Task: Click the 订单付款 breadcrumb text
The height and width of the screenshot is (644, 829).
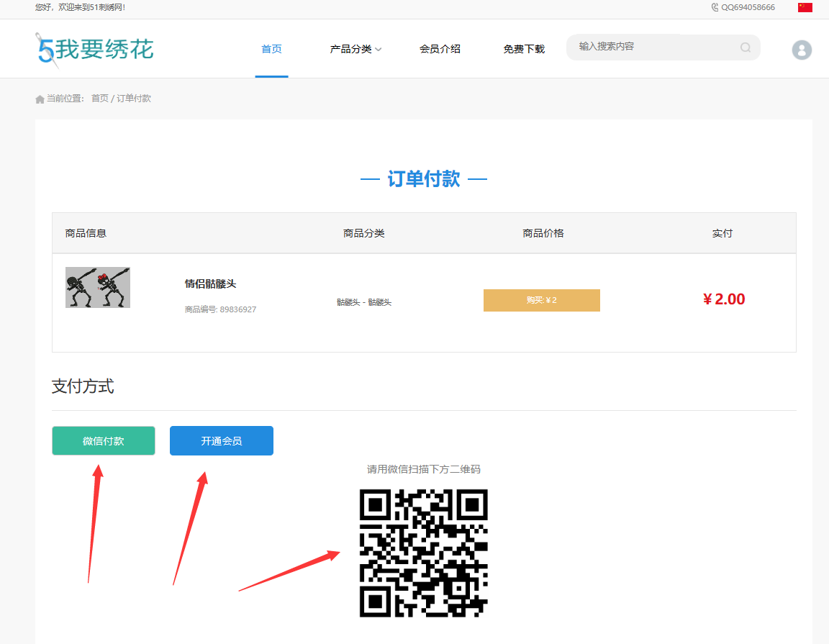Action: click(x=134, y=99)
